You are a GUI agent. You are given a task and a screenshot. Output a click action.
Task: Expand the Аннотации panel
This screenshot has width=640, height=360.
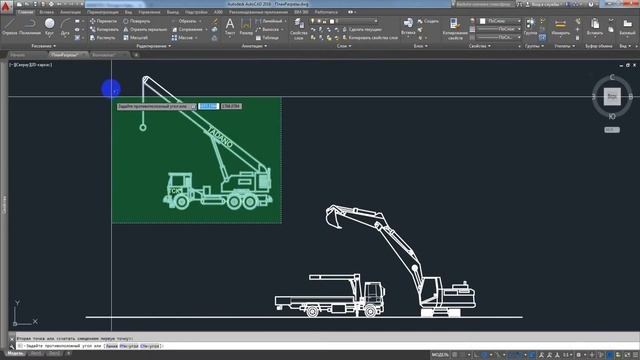[254, 46]
